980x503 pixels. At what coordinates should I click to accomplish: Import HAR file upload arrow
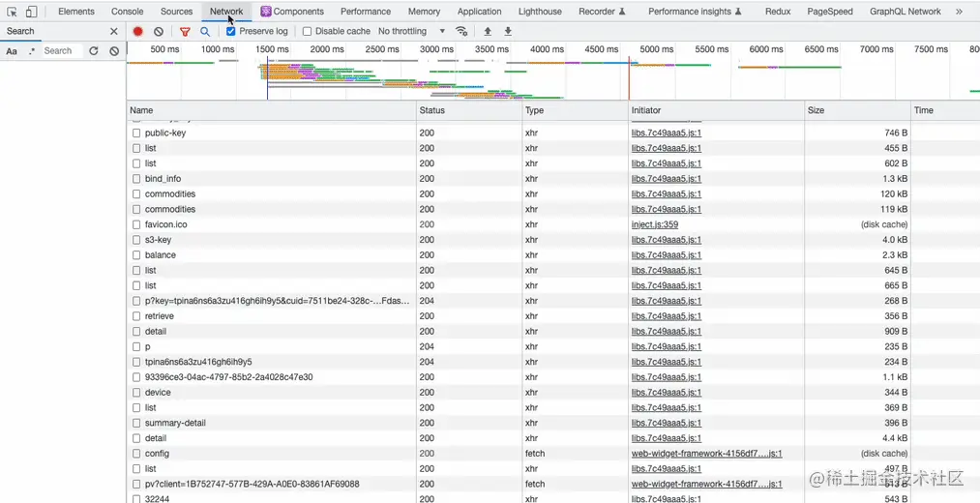[489, 31]
